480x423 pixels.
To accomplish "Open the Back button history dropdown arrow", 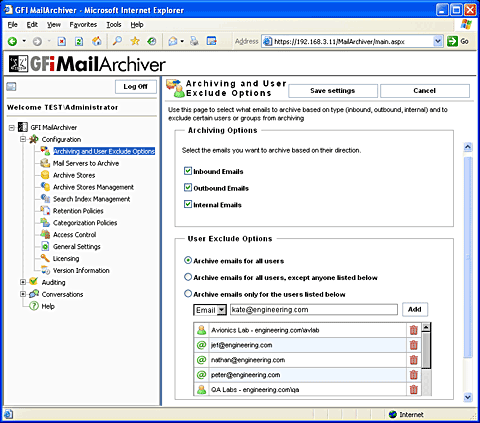I will 24,41.
